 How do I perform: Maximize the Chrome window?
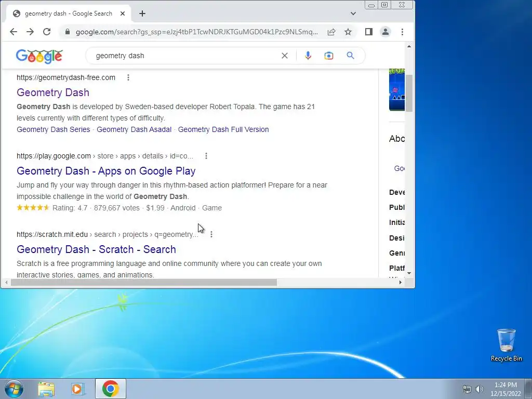point(384,5)
